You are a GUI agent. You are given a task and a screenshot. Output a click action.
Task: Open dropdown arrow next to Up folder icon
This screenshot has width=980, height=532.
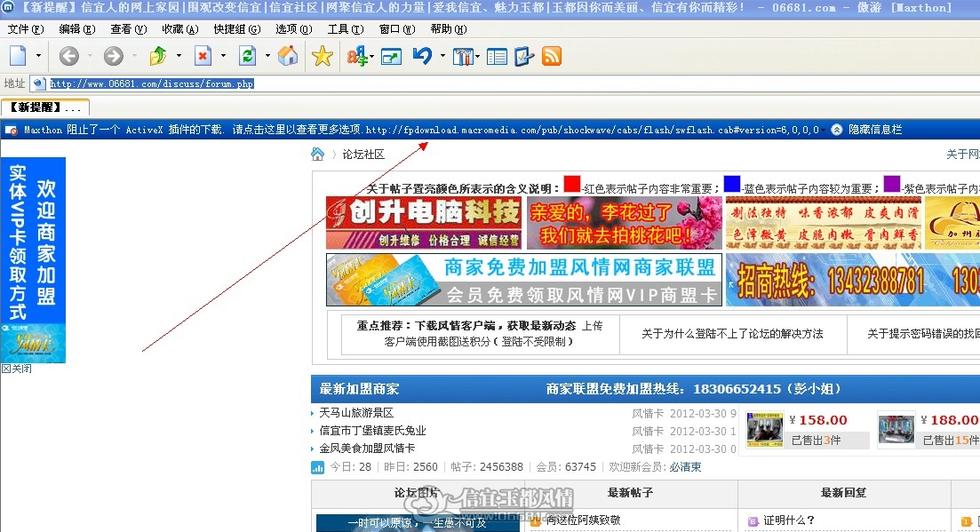[179, 56]
